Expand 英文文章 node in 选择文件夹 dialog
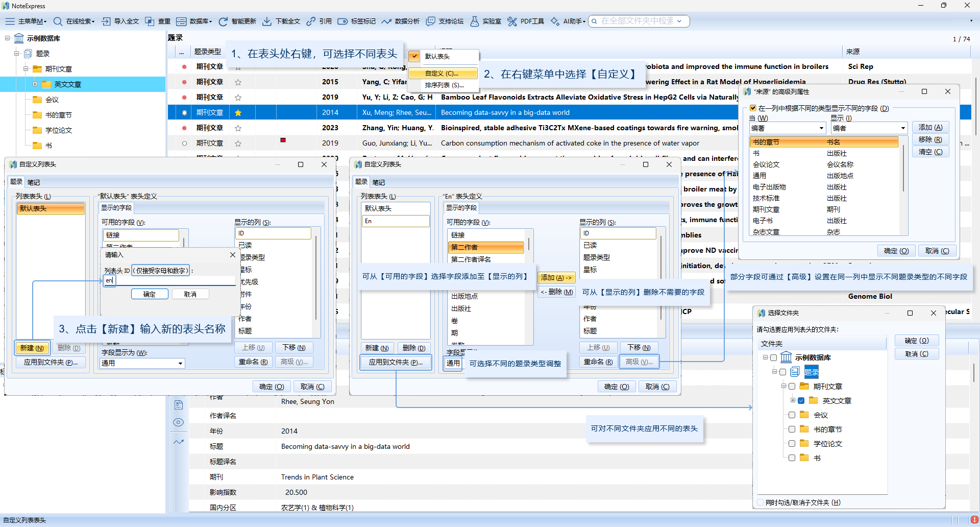Image resolution: width=980 pixels, height=527 pixels. [793, 400]
